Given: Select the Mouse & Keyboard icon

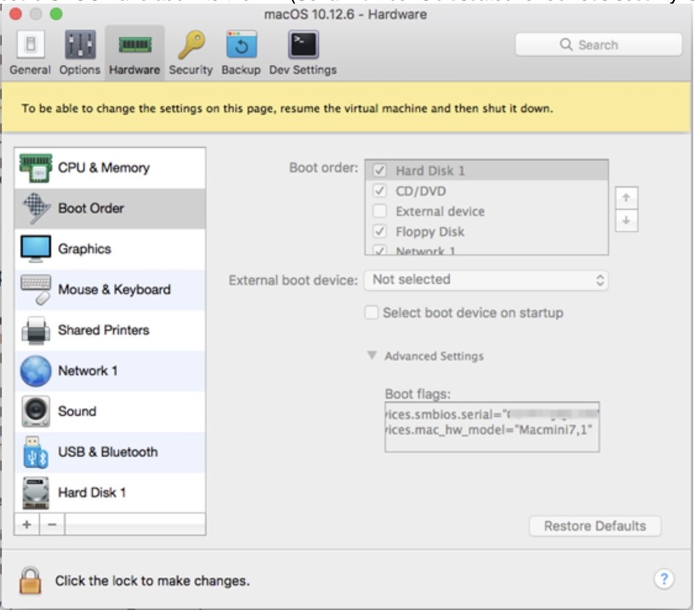Looking at the screenshot, I should pyautogui.click(x=36, y=290).
